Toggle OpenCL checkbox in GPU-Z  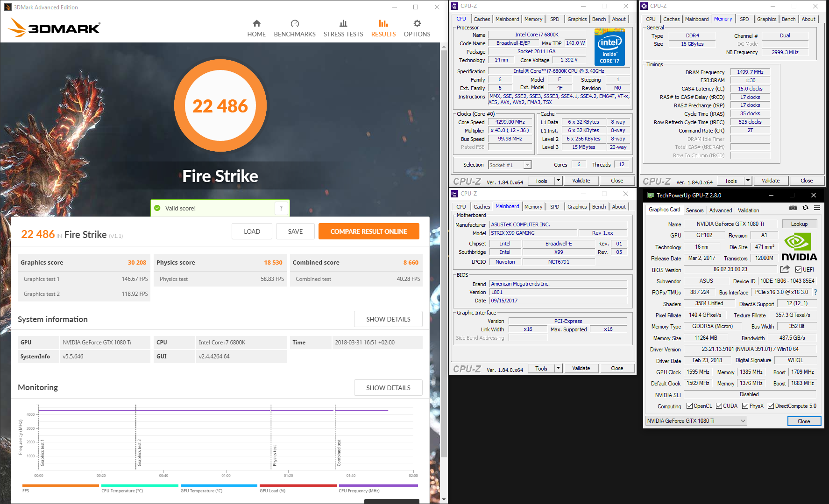[x=689, y=406]
